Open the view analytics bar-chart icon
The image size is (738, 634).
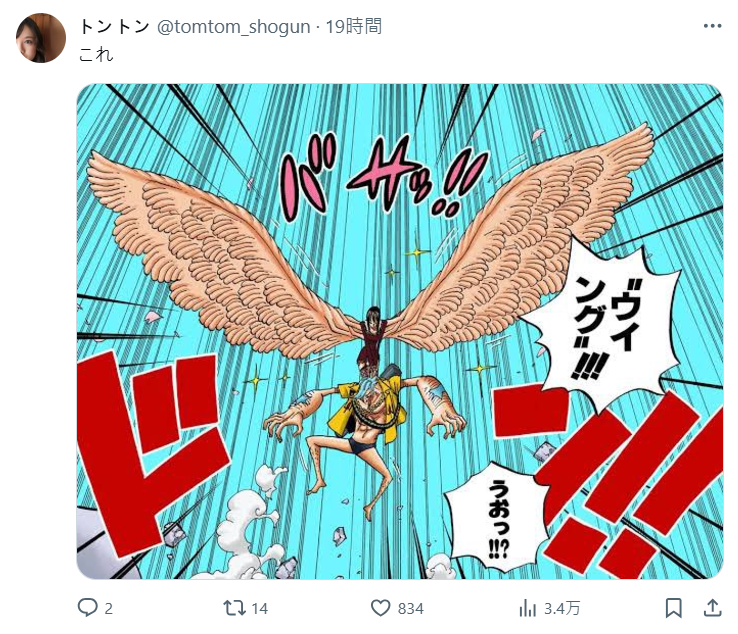528,608
